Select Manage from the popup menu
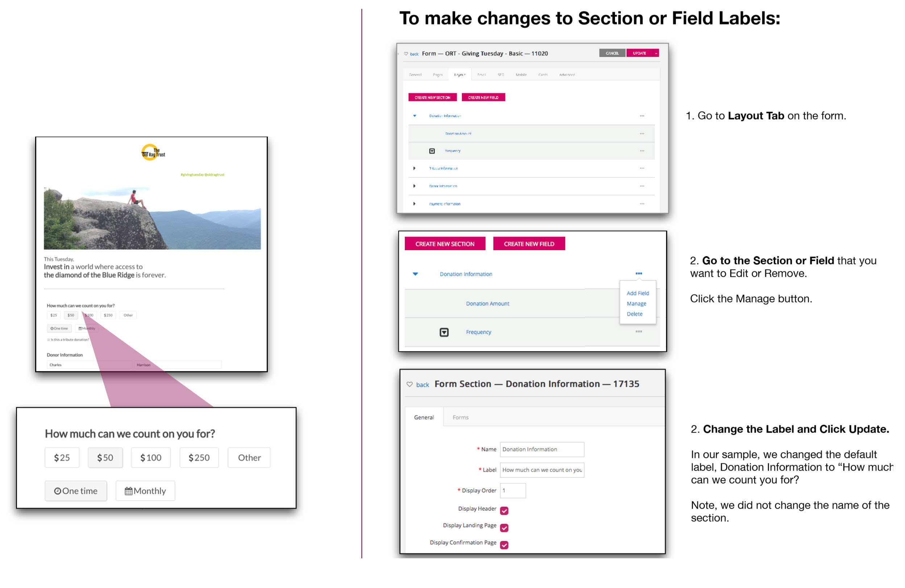Viewport: 905px width, 588px height. (636, 304)
